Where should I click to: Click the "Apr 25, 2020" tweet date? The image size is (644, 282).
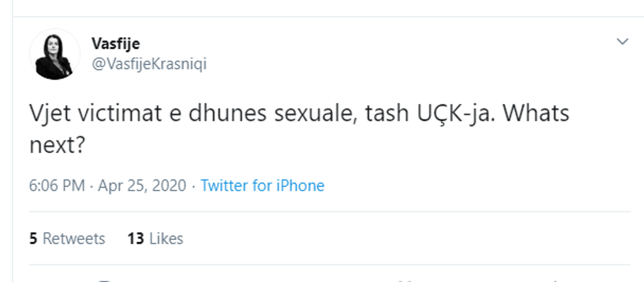pyautogui.click(x=142, y=185)
